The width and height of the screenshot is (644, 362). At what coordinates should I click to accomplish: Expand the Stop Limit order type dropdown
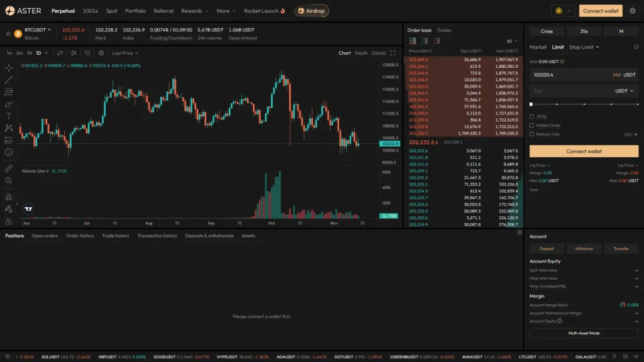(584, 47)
